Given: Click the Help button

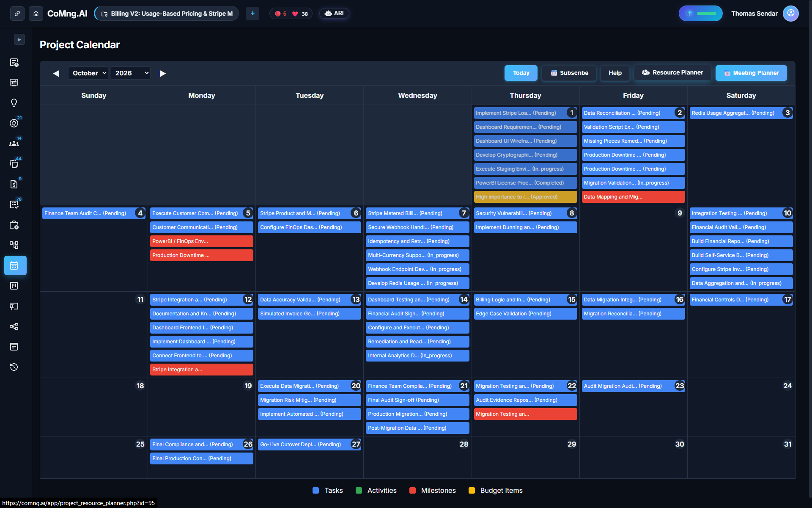Looking at the screenshot, I should coord(615,73).
